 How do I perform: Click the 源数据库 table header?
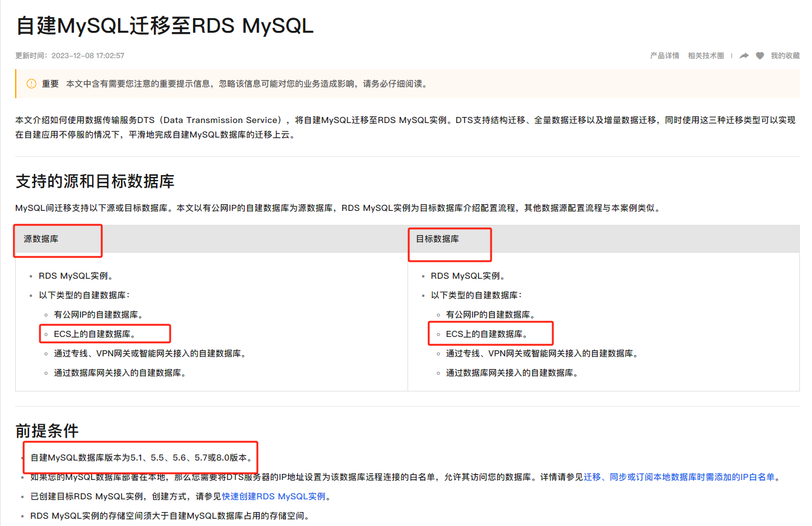(x=41, y=239)
